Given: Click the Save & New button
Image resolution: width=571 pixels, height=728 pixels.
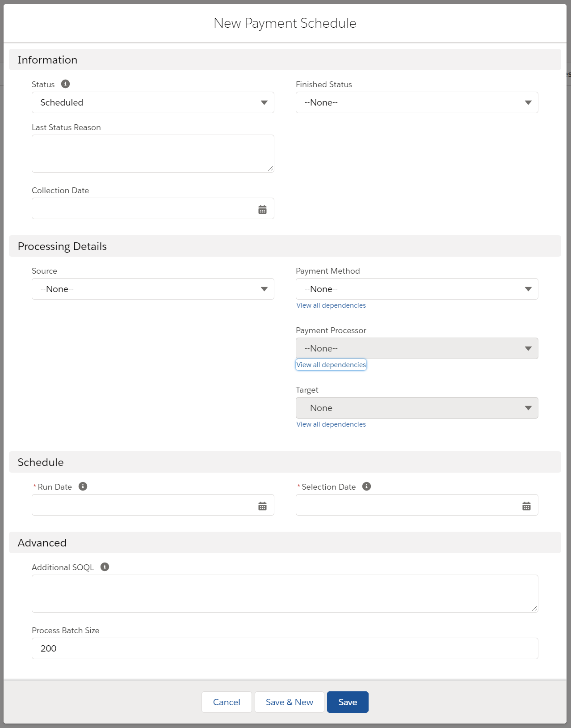Looking at the screenshot, I should pyautogui.click(x=289, y=702).
